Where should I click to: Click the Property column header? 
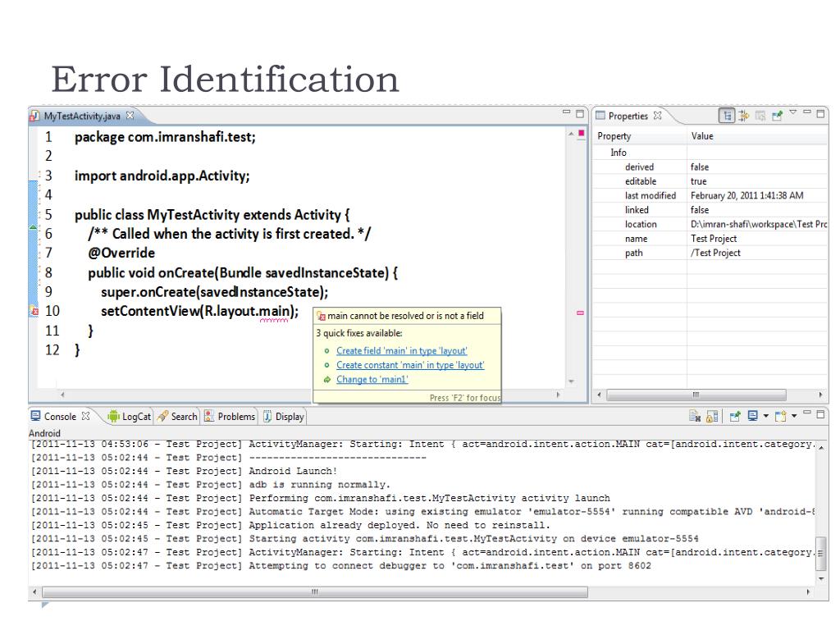640,136
